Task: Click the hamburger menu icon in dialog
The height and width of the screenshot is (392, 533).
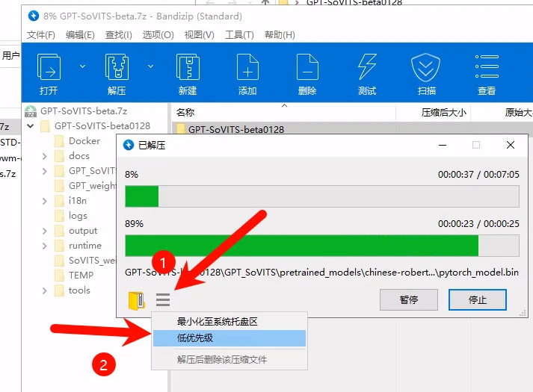Action: coord(163,300)
